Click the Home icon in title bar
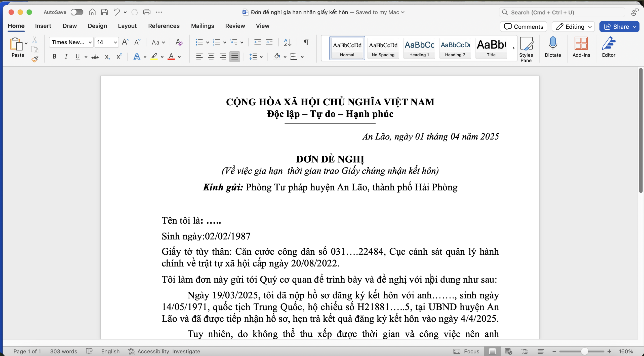Viewport: 644px width, 356px height. point(92,12)
